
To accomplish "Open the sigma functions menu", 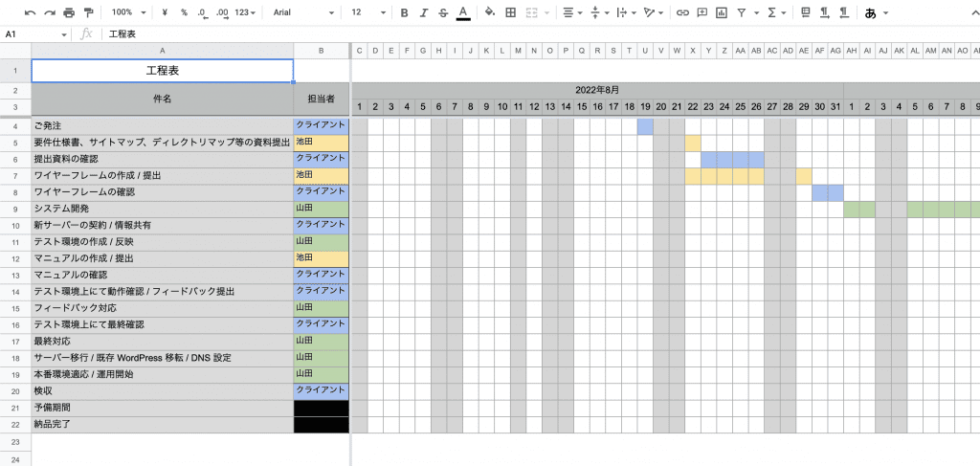I will 772,12.
